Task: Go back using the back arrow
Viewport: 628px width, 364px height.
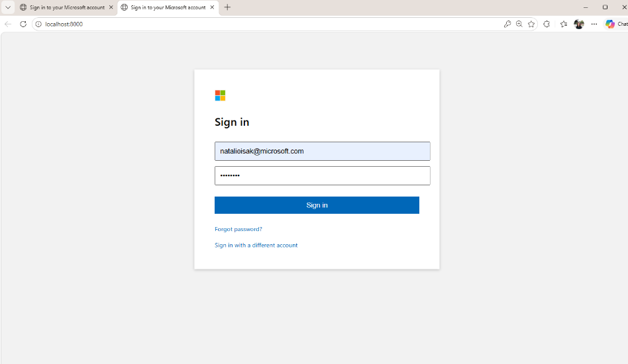Action: tap(7, 24)
